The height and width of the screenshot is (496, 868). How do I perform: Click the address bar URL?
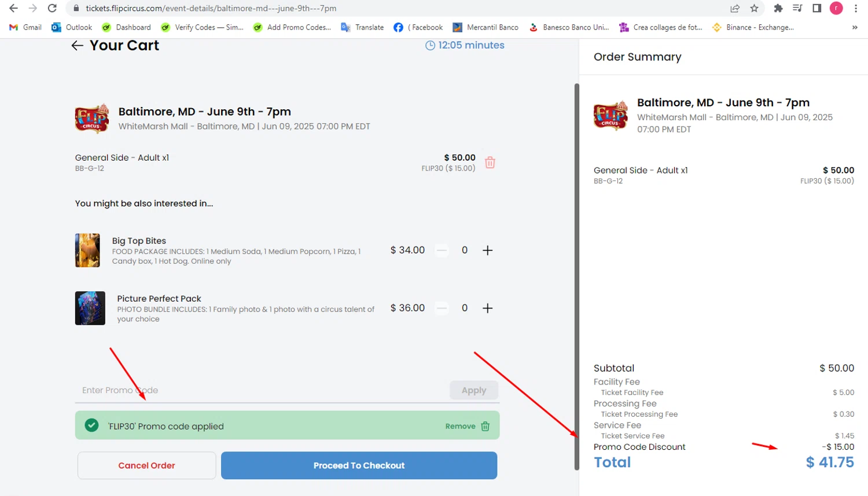(211, 8)
